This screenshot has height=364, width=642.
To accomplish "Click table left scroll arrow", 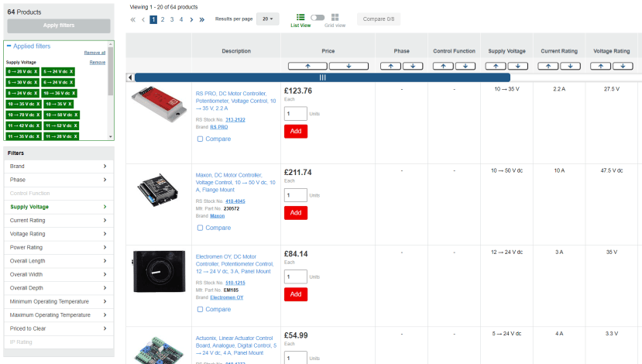I will click(130, 77).
